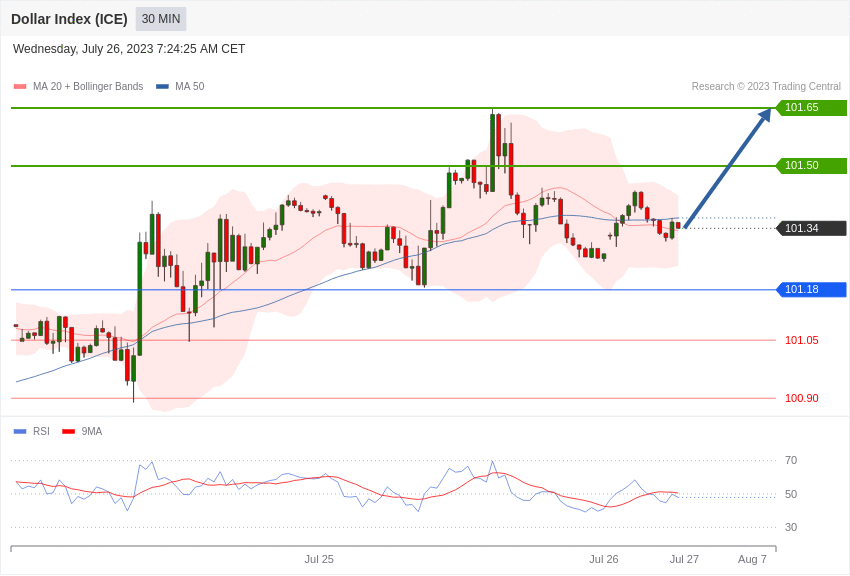
Task: Select the blue 101.18 pivot label
Action: [811, 289]
